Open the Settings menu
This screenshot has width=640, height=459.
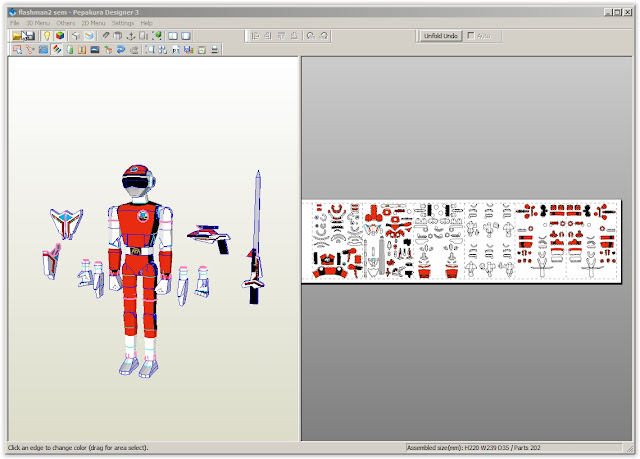click(123, 23)
